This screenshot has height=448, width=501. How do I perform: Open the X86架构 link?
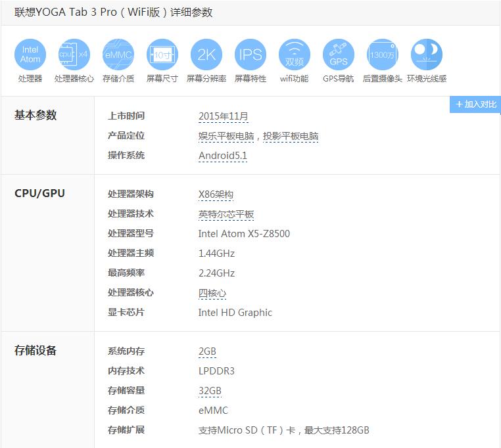click(x=216, y=195)
